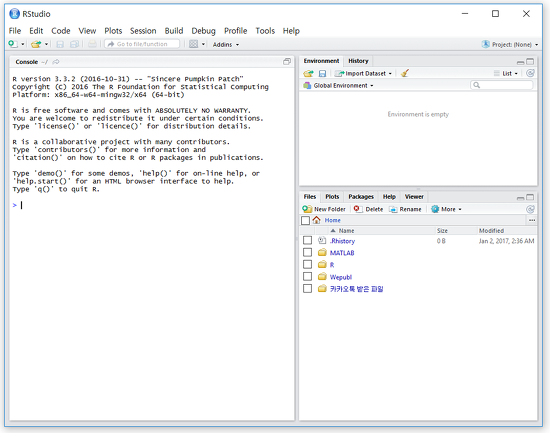This screenshot has height=433, width=550.
Task: Open the Session menu
Action: (x=143, y=31)
